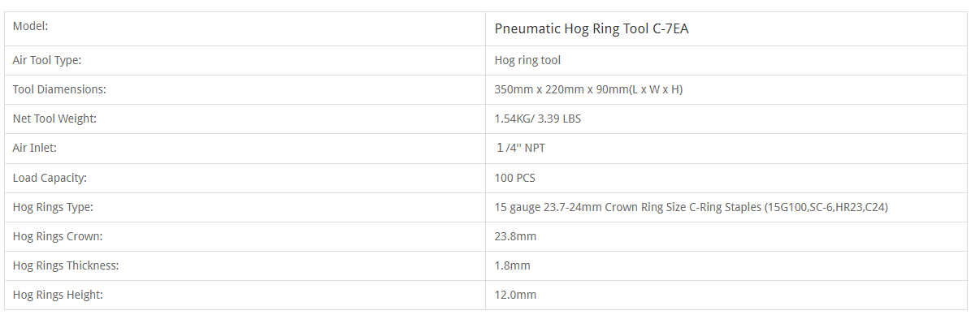
Task: Click the 'Tool Diamensions:' label
Action: click(59, 89)
